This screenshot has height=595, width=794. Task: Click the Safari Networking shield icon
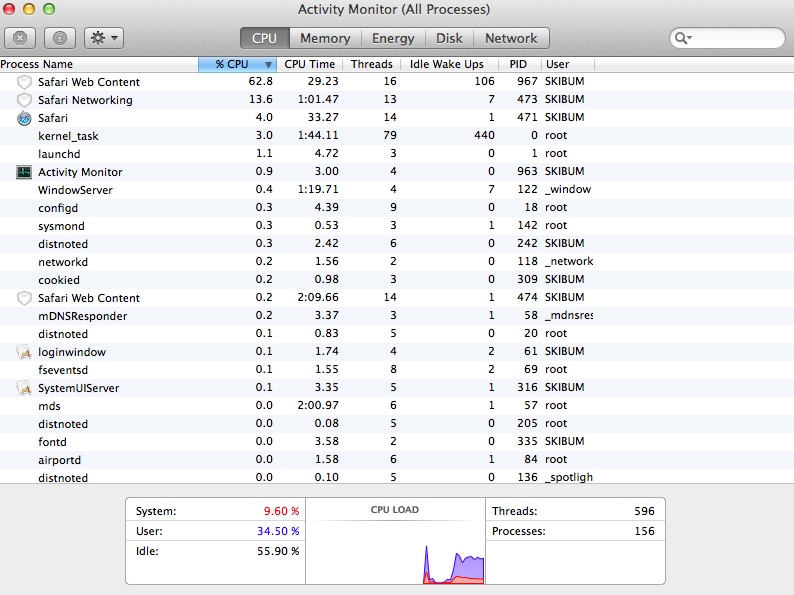(x=24, y=100)
